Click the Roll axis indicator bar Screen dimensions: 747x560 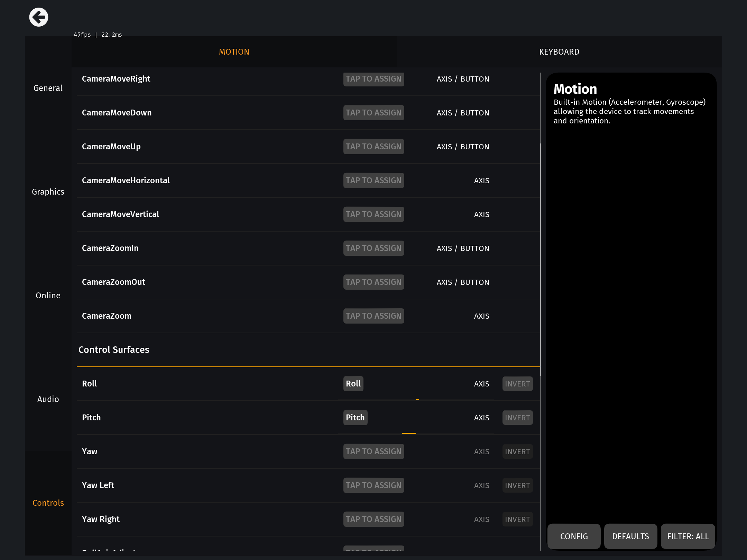click(x=416, y=400)
